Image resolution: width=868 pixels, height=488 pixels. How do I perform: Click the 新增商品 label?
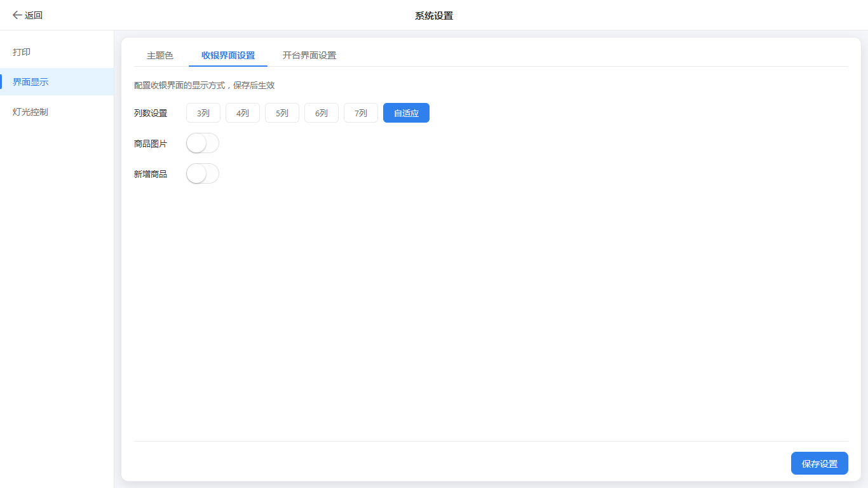151,173
